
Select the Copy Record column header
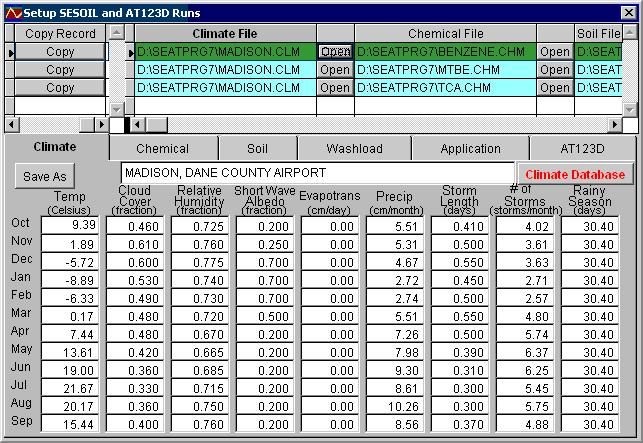pyautogui.click(x=60, y=34)
